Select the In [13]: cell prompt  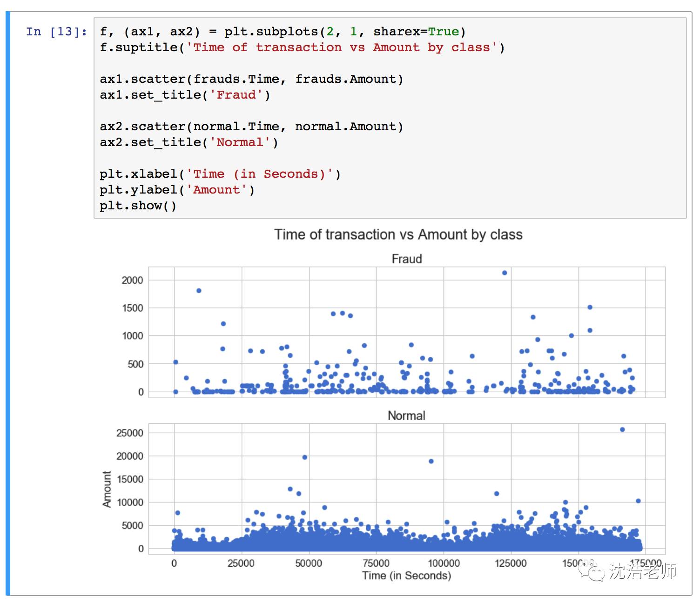[56, 32]
